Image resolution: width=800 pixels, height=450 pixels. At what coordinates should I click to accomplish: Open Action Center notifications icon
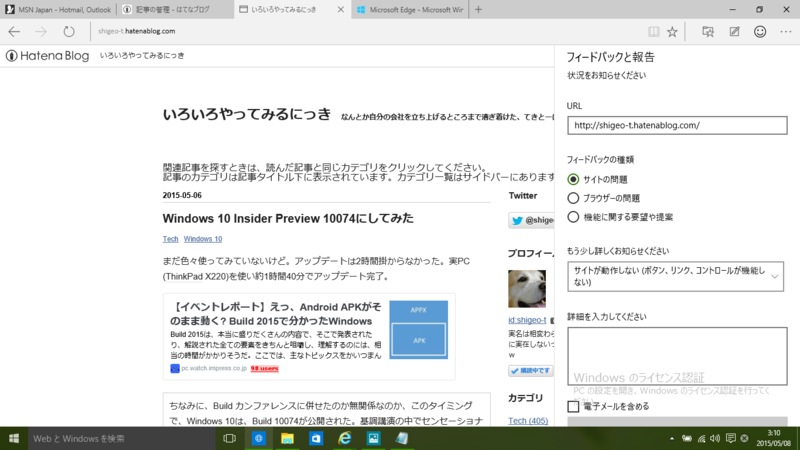pos(731,438)
